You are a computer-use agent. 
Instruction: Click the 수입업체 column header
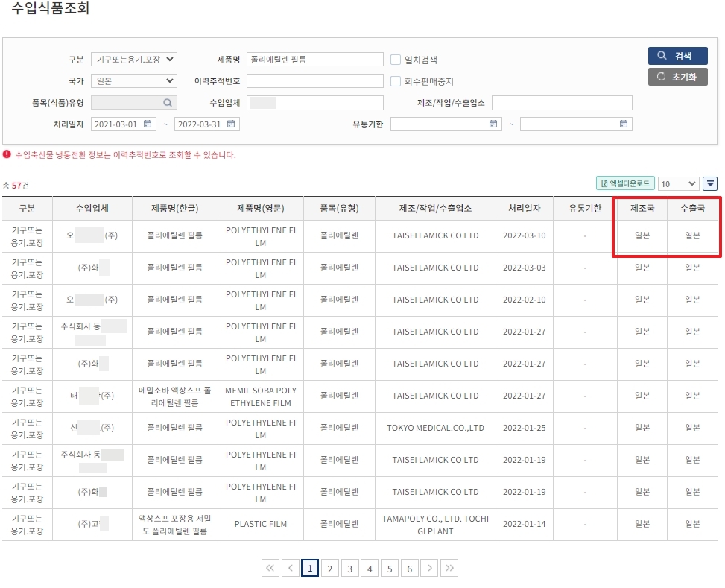tap(92, 208)
